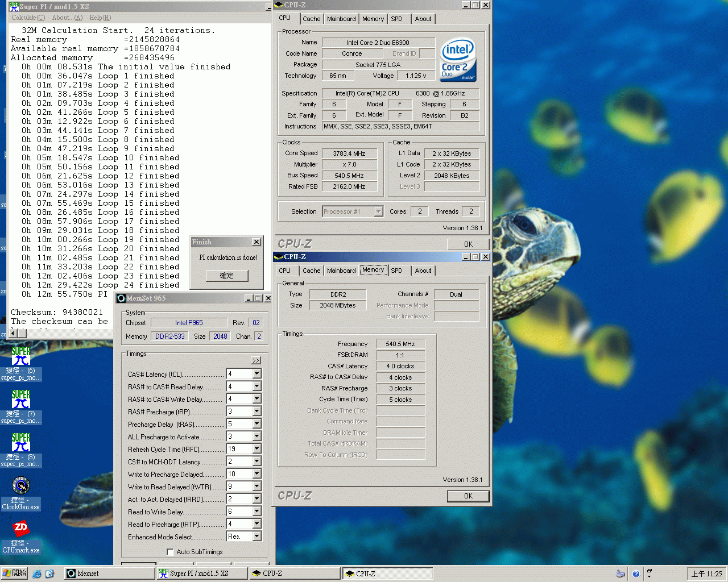
Task: Click the Core Speed value 3783.4 MHz
Action: click(349, 153)
